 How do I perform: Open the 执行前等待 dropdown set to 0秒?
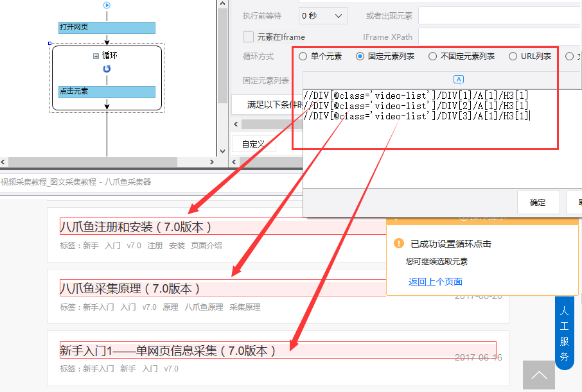click(323, 16)
